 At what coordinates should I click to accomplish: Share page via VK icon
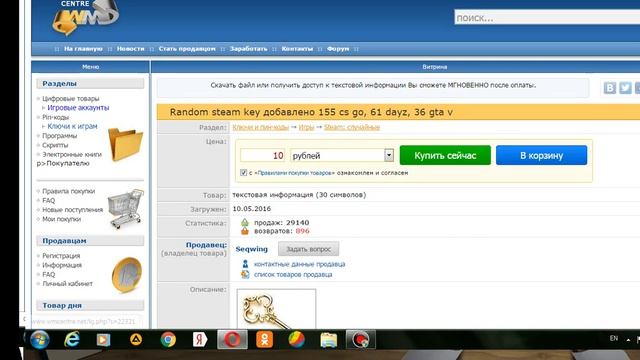610,88
